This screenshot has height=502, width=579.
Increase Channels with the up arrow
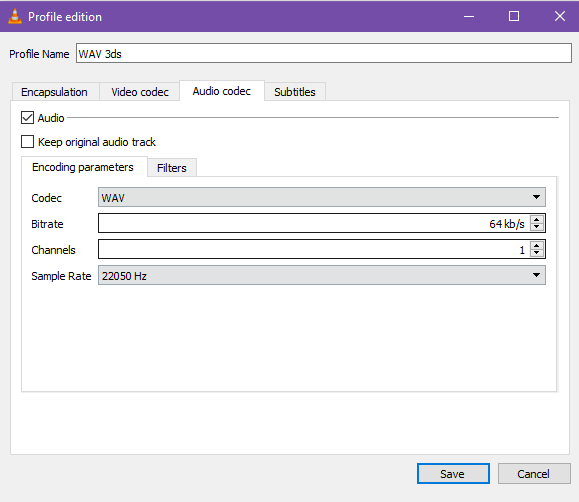(x=537, y=246)
